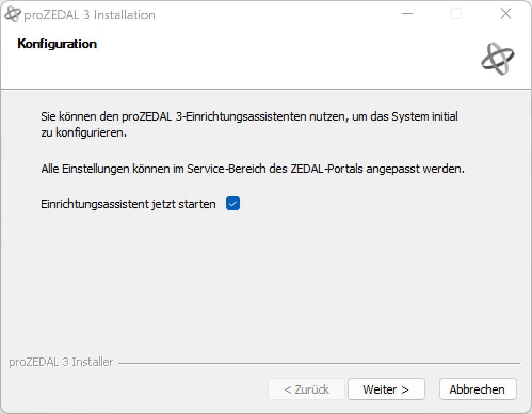The width and height of the screenshot is (532, 414).
Task: Click the Konfiguration heading
Action: point(57,44)
